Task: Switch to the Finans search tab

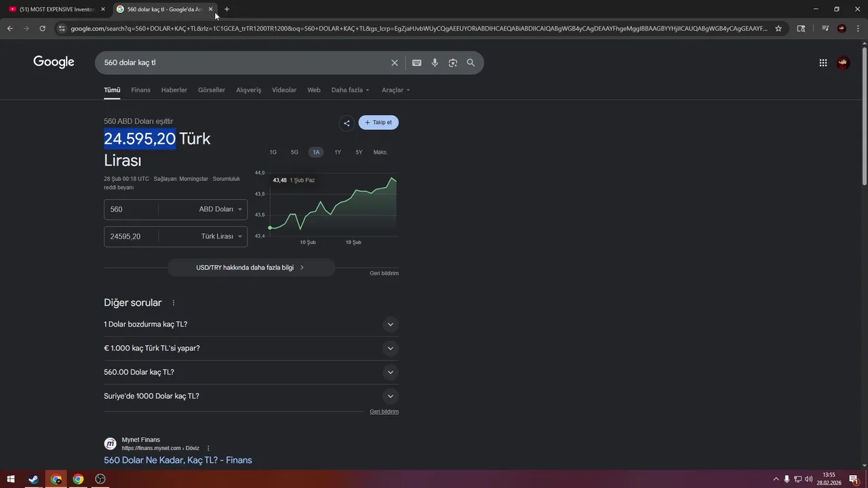Action: click(x=140, y=90)
